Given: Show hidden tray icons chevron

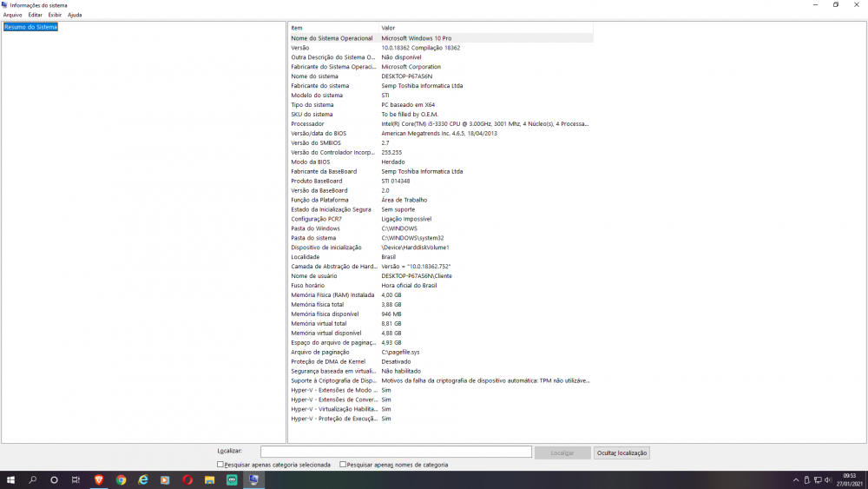Looking at the screenshot, I should 795,480.
